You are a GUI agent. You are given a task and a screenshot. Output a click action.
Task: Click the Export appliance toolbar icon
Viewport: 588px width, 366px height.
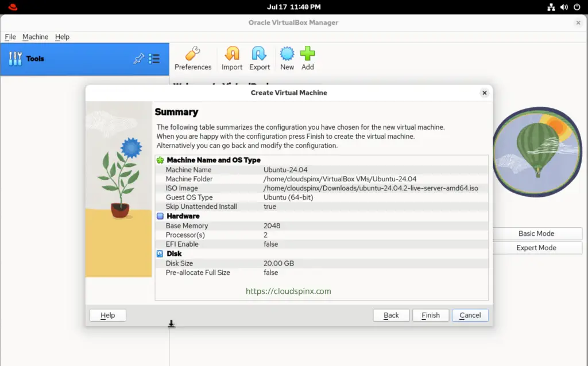[x=260, y=56]
